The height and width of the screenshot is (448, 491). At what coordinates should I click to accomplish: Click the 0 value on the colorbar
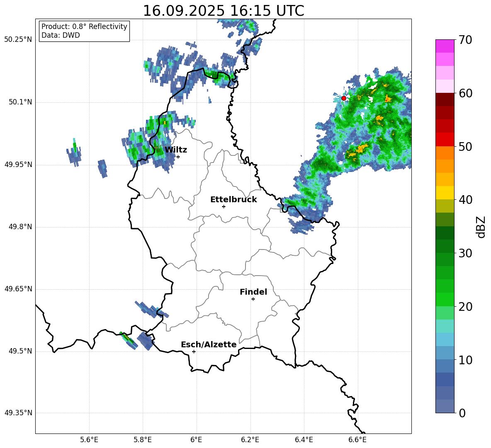(x=462, y=413)
